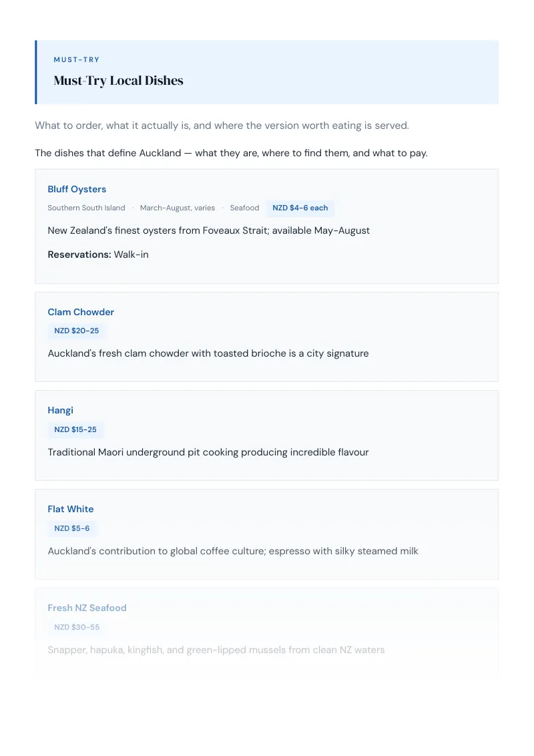
Task: Select the Fresh NZ Seafood title
Action: [87, 608]
